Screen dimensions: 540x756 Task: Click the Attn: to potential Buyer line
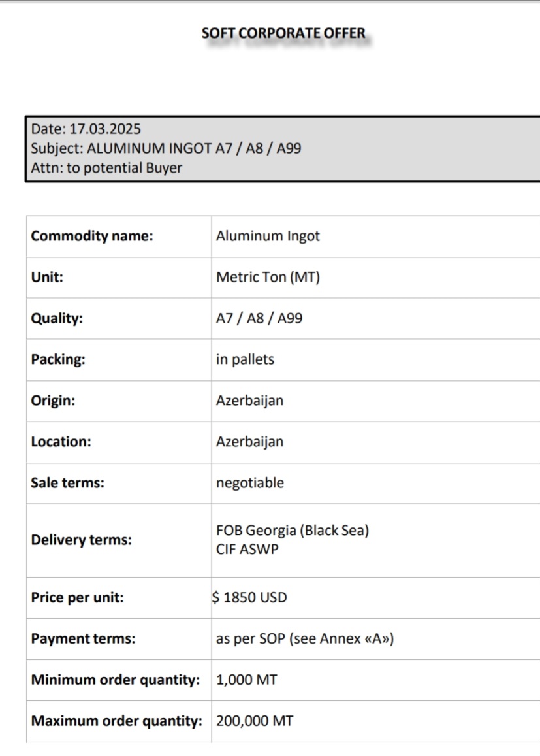point(106,168)
